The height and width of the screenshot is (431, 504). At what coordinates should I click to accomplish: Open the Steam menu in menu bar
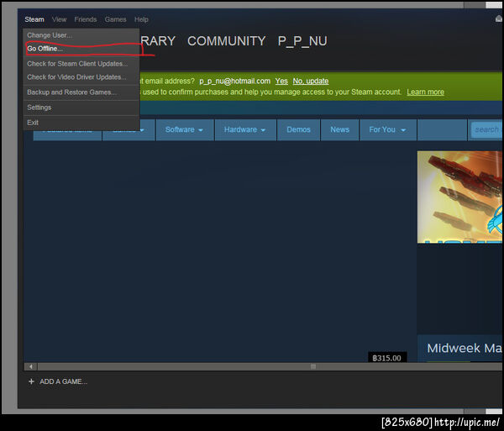pyautogui.click(x=34, y=19)
